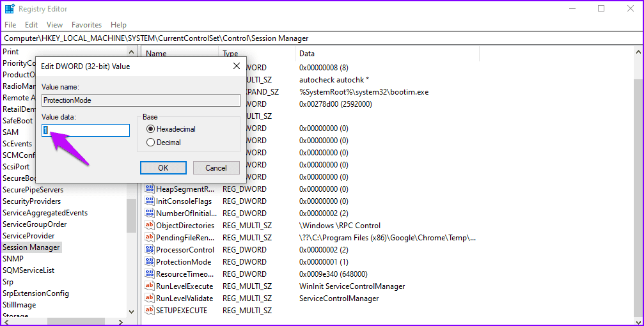
Task: Open the Edit menu
Action: click(x=31, y=25)
